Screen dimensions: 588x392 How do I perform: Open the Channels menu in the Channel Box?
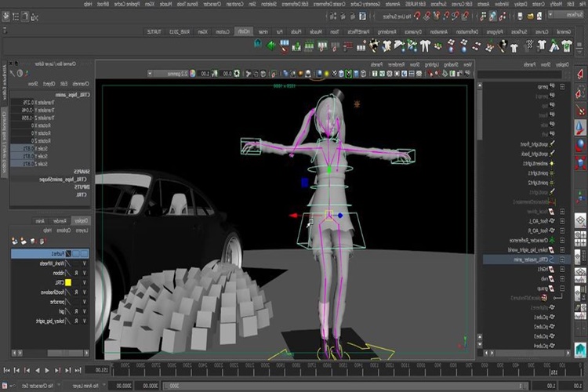point(81,84)
